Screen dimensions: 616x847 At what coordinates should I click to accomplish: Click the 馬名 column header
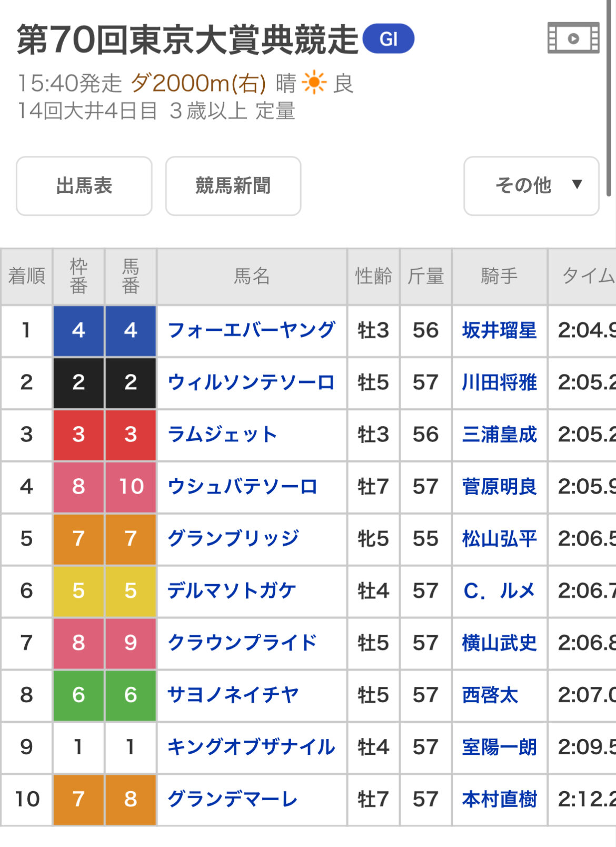tap(252, 276)
